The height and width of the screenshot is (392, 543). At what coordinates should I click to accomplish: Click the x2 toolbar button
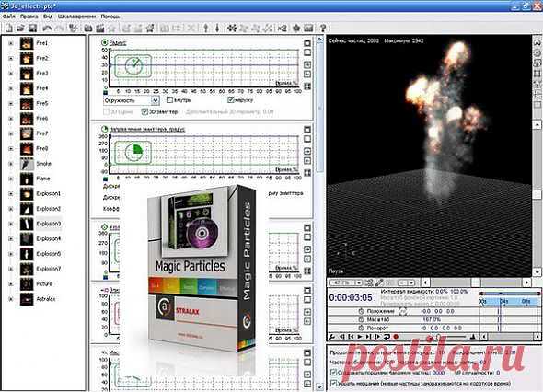click(282, 28)
